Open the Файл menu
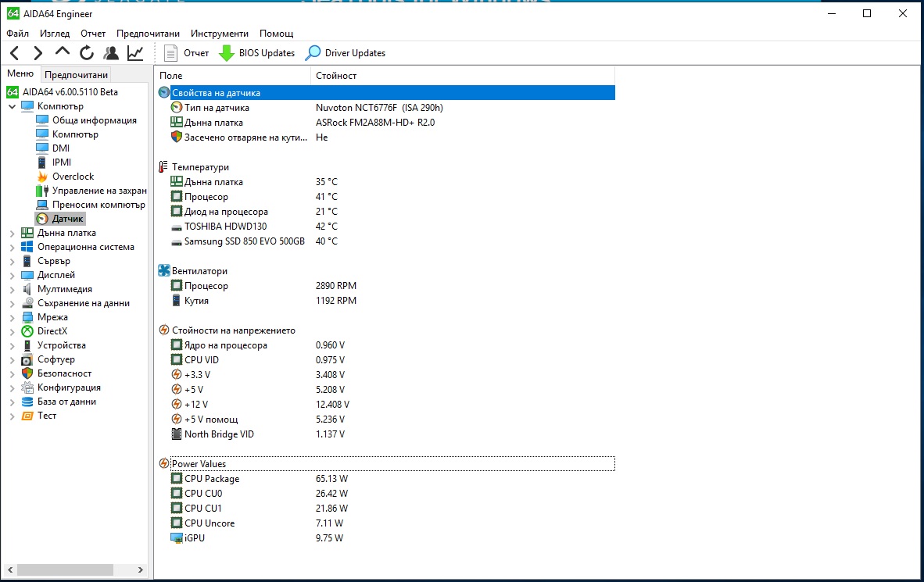Screen dimensions: 924x582 pos(18,34)
